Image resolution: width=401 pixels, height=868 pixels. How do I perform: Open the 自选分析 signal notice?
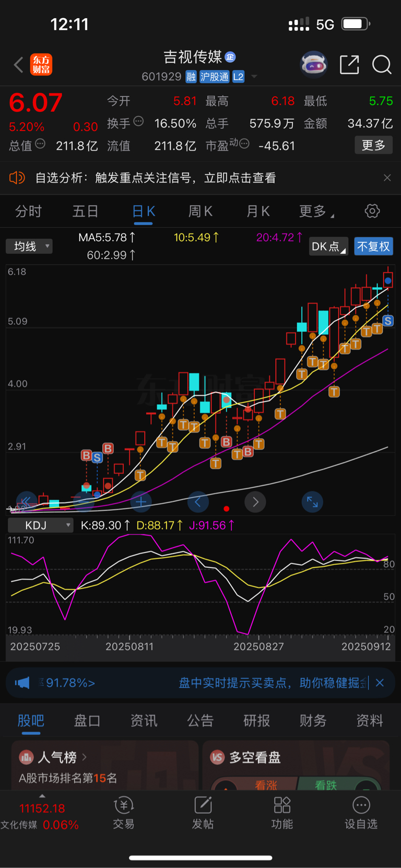tap(156, 178)
